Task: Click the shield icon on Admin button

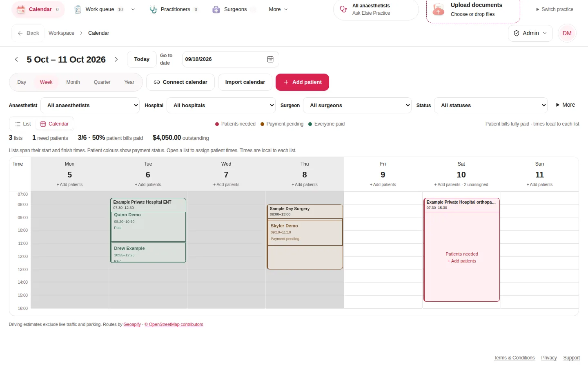Action: (517, 33)
